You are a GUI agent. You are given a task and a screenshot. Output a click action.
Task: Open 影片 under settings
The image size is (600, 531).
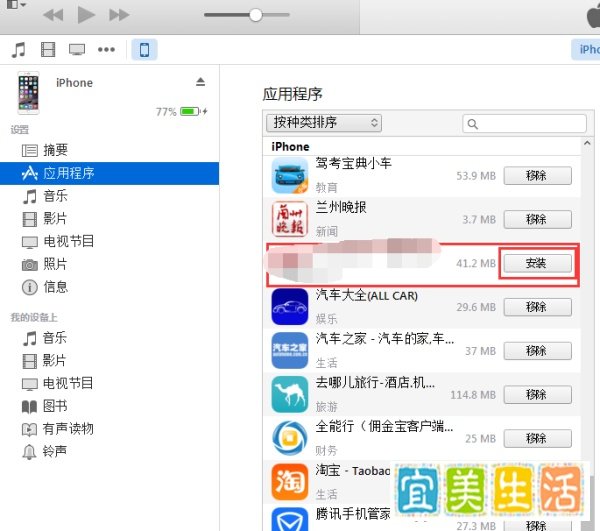click(109, 218)
